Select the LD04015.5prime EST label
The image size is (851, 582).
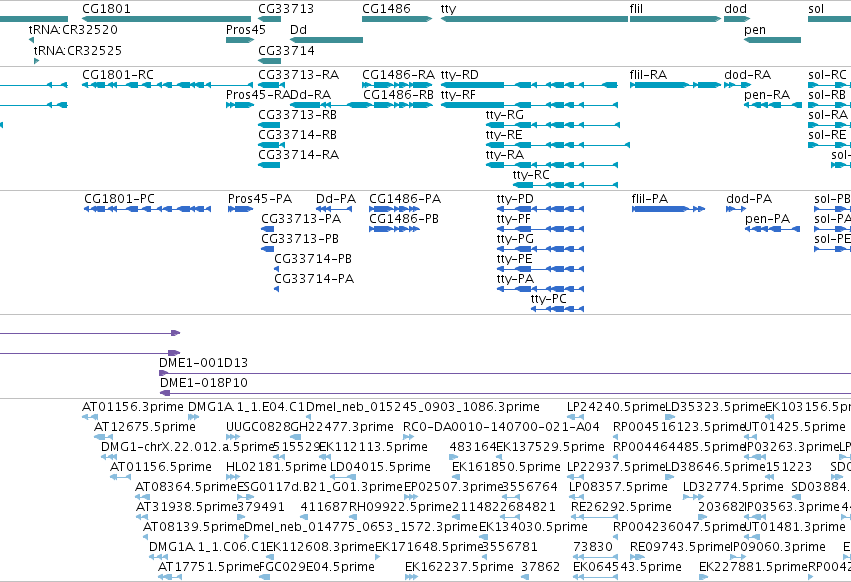[380, 467]
